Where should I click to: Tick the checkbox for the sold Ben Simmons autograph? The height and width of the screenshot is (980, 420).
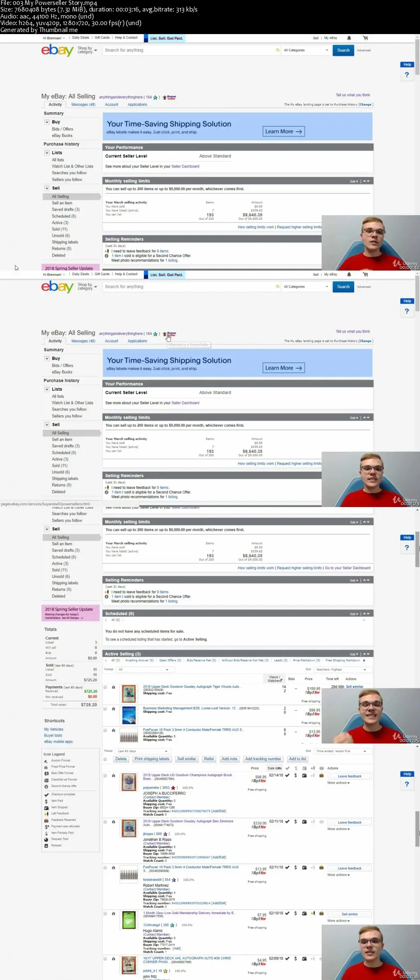point(105,822)
